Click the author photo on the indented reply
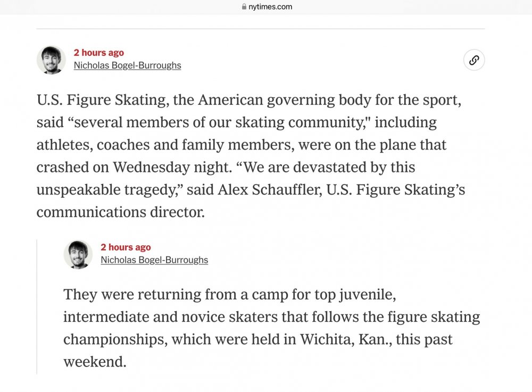 pos(78,254)
